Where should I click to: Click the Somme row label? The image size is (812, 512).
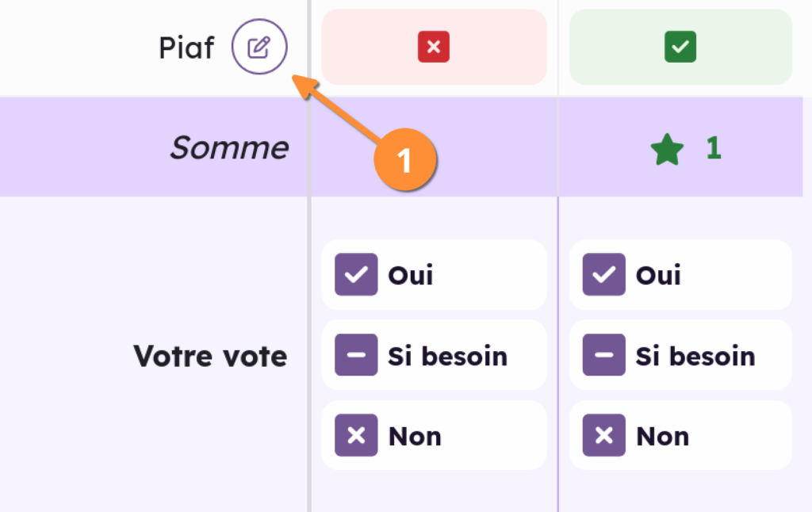tap(229, 148)
